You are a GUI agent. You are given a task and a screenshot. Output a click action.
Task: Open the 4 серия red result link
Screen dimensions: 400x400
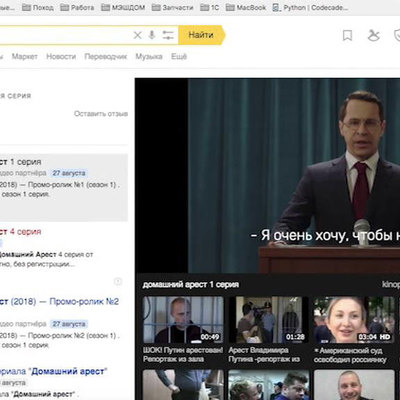(21, 232)
